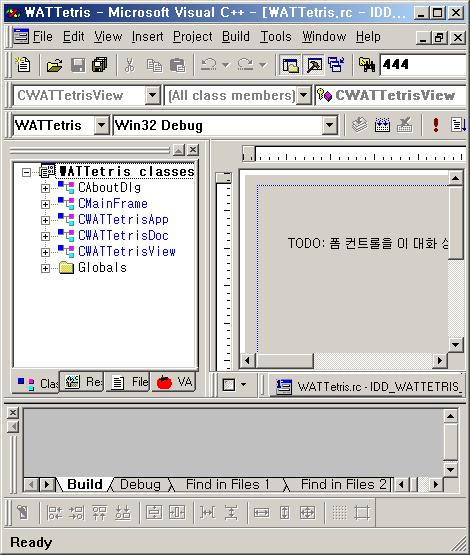This screenshot has width=470, height=555.
Task: Select CWATTetrisView in class tree
Action: tap(127, 252)
